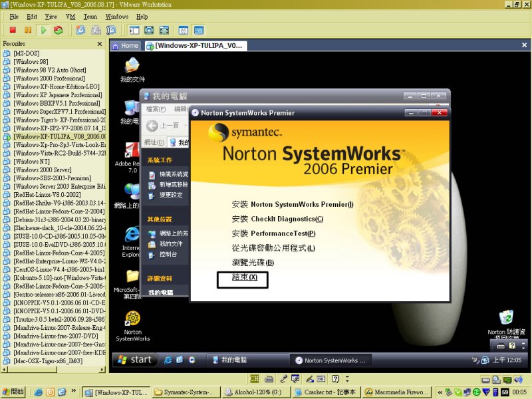Click 安裝 CheckIt Diagnostics(C) link
This screenshot has width=532, height=399.
(277, 219)
